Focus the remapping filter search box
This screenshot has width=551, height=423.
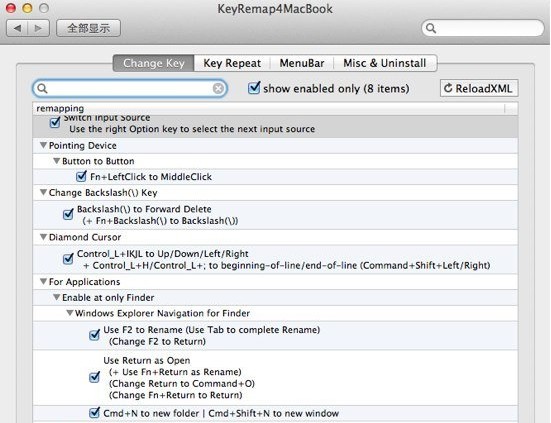point(130,89)
